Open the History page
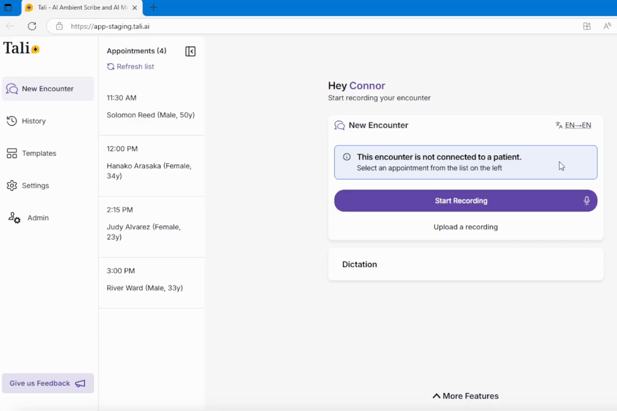Image resolution: width=617 pixels, height=411 pixels. click(x=33, y=121)
